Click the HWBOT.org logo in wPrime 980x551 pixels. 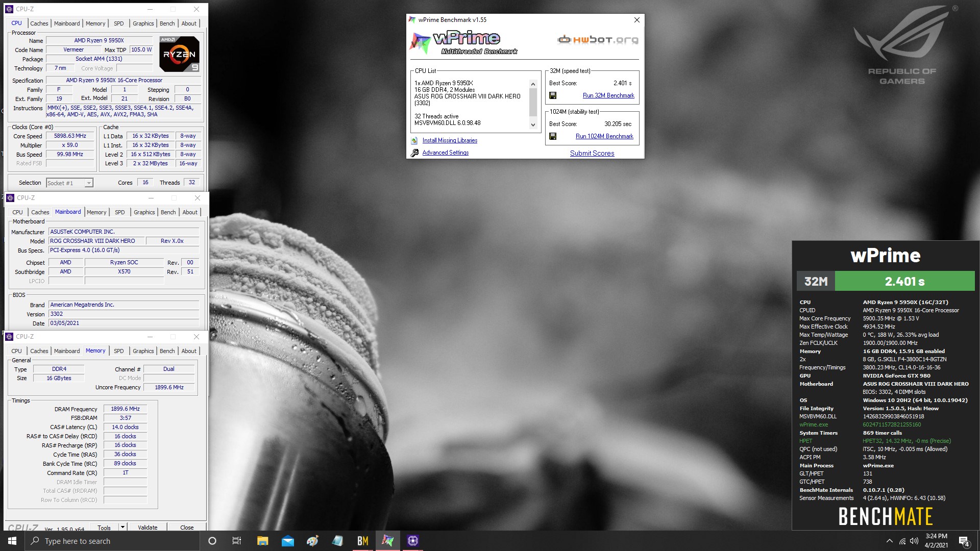pos(598,40)
